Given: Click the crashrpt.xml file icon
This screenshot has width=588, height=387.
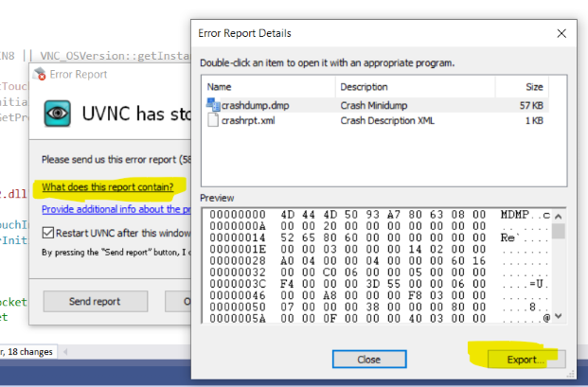Looking at the screenshot, I should (x=213, y=120).
